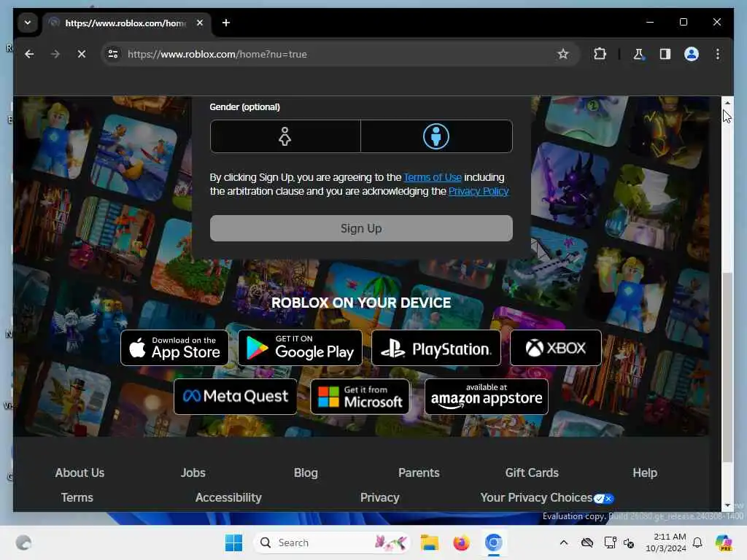Viewport: 747px width, 560px height.
Task: Expand the tab search dropdown
Action: click(28, 23)
